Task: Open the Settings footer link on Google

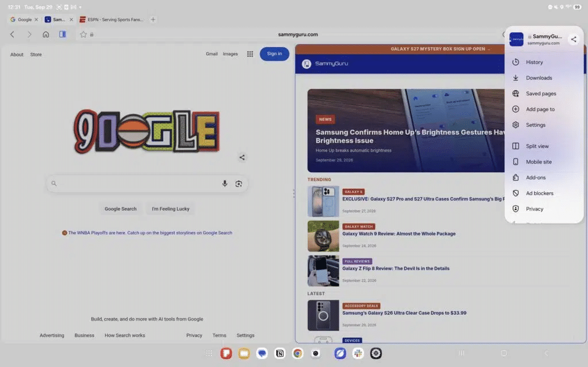Action: 246,335
